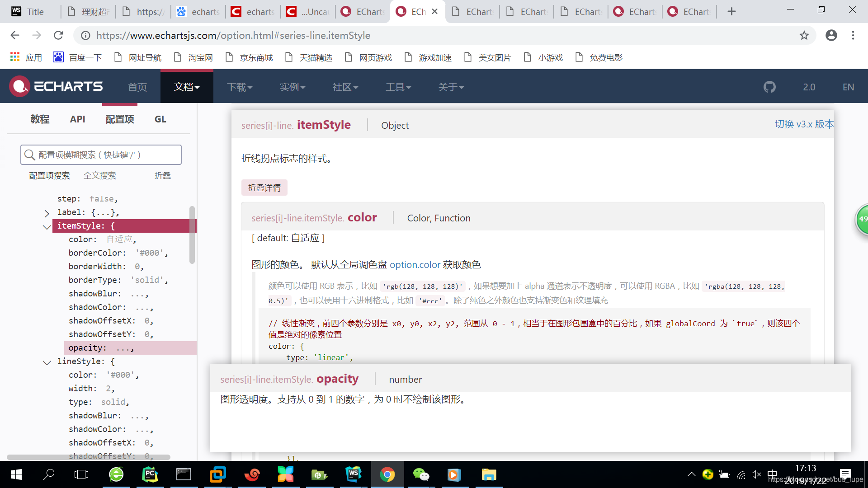The height and width of the screenshot is (488, 868).
Task: Click the green floating circle badge
Action: 862,219
